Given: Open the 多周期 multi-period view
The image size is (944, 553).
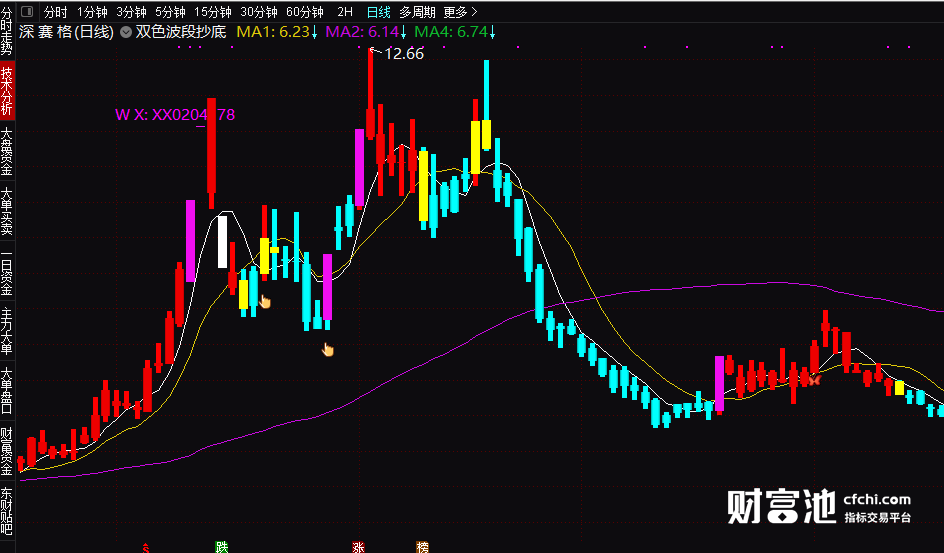Looking at the screenshot, I should (x=417, y=12).
